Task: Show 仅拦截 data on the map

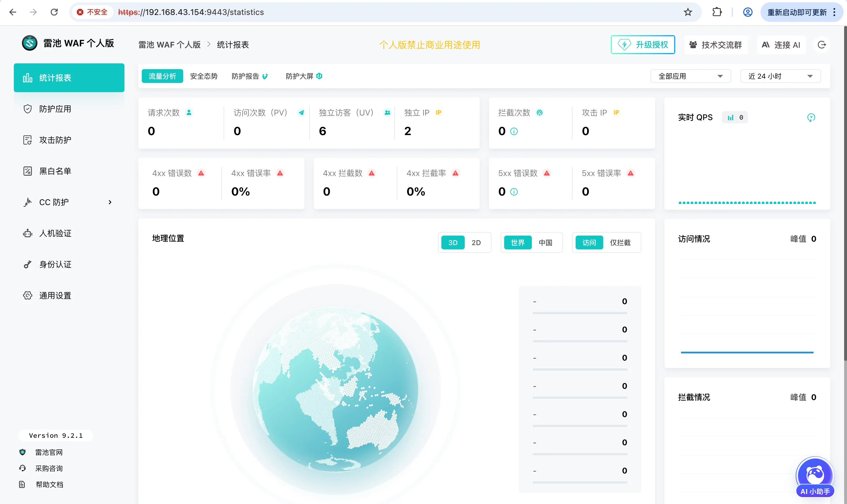Action: coord(620,242)
